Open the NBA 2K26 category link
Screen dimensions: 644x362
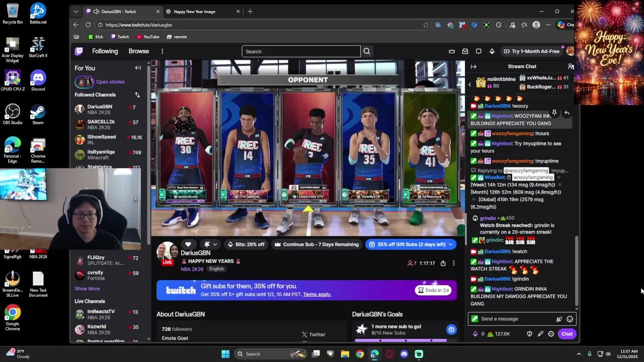(192, 269)
